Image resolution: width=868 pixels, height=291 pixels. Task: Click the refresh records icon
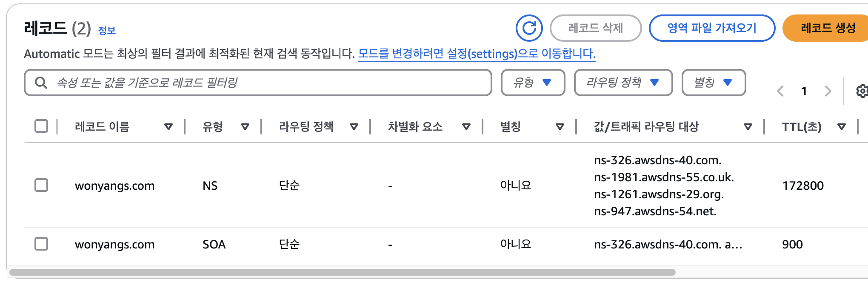click(529, 28)
